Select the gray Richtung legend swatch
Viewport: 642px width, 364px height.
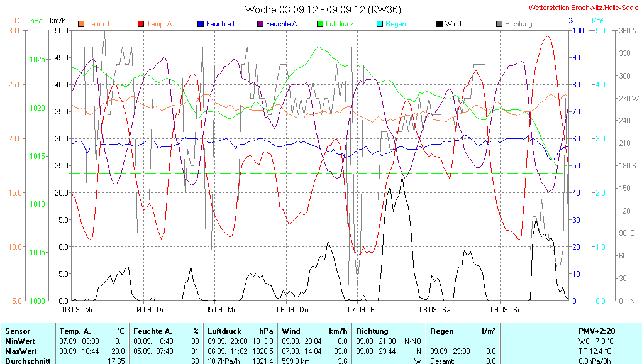(499, 24)
